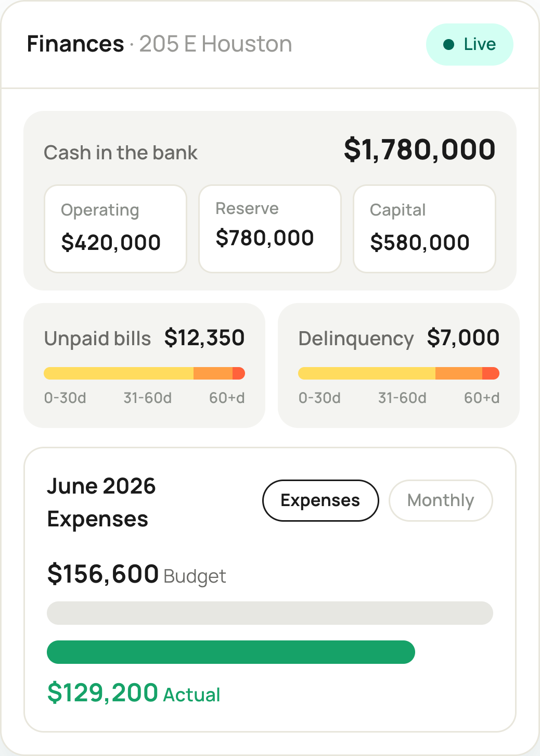
Task: Open the Capital account card
Action: [x=425, y=229]
